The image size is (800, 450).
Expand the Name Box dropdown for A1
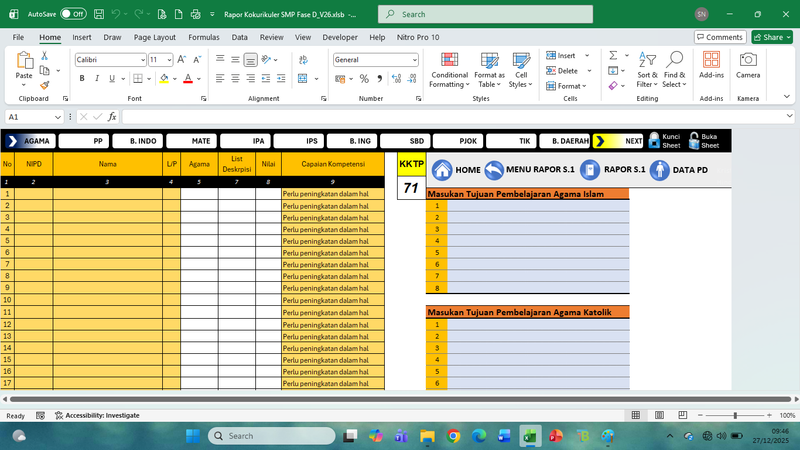click(x=55, y=117)
